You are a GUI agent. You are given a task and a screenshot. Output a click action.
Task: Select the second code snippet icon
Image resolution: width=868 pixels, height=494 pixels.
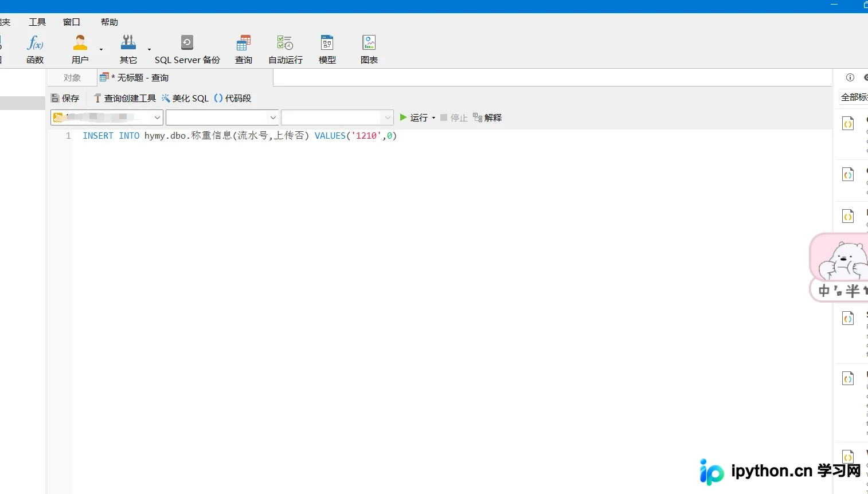point(848,174)
